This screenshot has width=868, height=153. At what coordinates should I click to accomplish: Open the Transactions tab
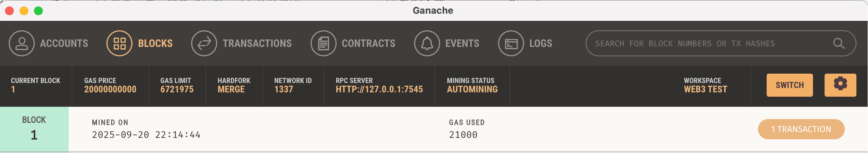257,43
